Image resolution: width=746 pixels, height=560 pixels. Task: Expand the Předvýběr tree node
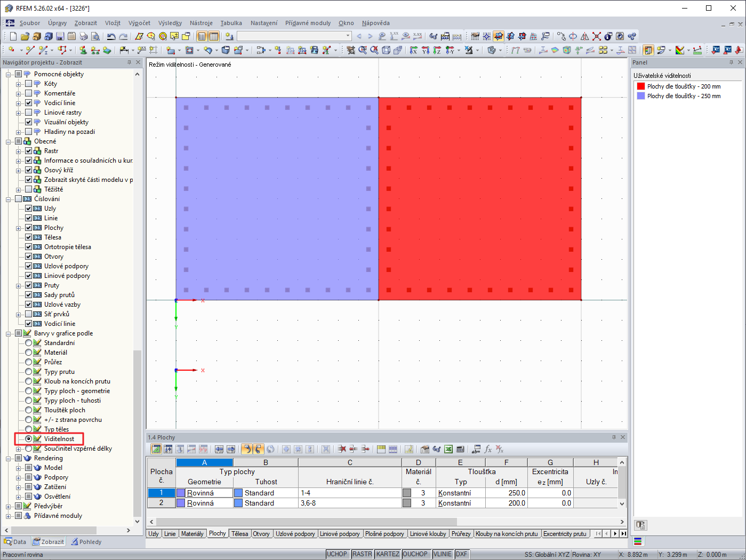(9, 506)
